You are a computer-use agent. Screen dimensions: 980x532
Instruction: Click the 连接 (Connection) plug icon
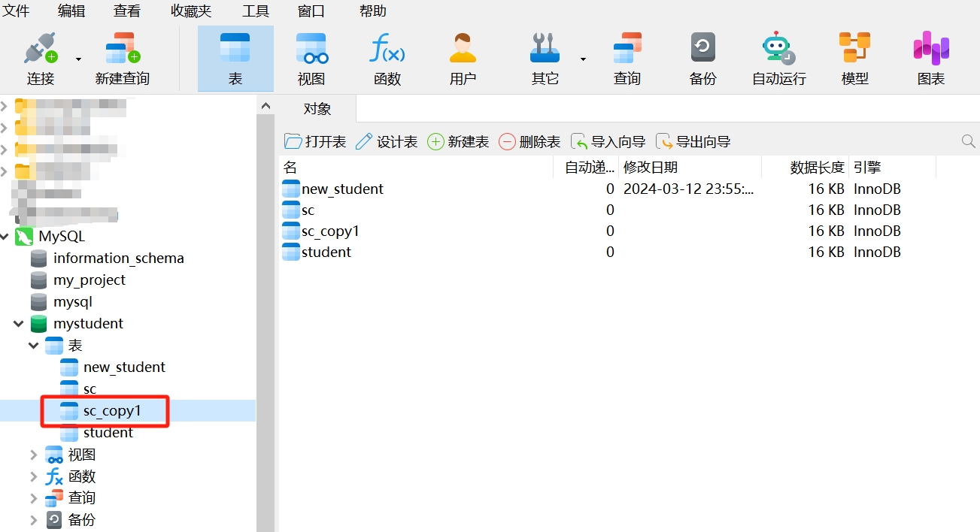point(41,50)
